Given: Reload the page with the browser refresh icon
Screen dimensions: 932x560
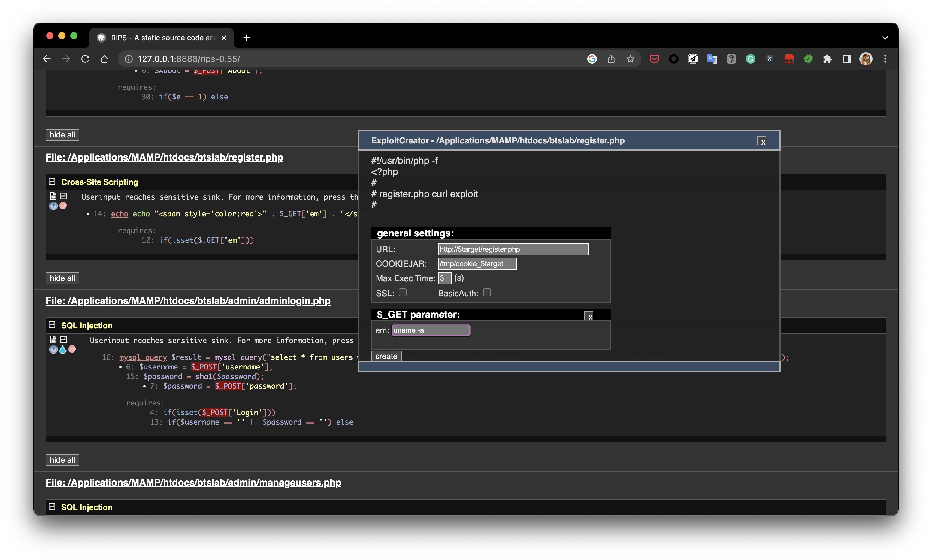Looking at the screenshot, I should tap(85, 59).
